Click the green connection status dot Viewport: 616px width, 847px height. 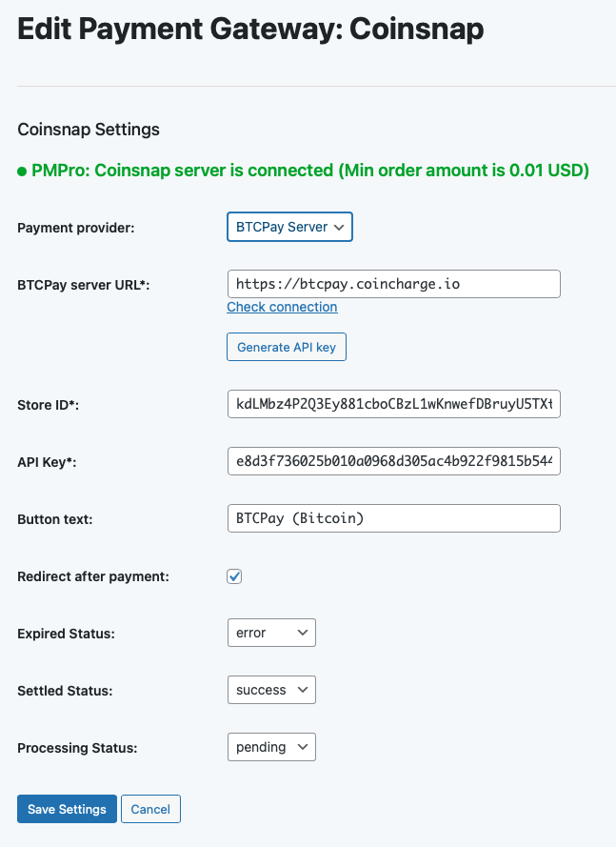[x=22, y=172]
